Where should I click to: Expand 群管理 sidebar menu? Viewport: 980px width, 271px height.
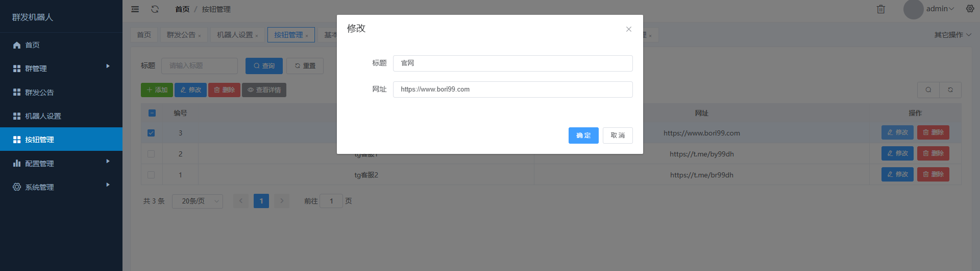[x=61, y=69]
